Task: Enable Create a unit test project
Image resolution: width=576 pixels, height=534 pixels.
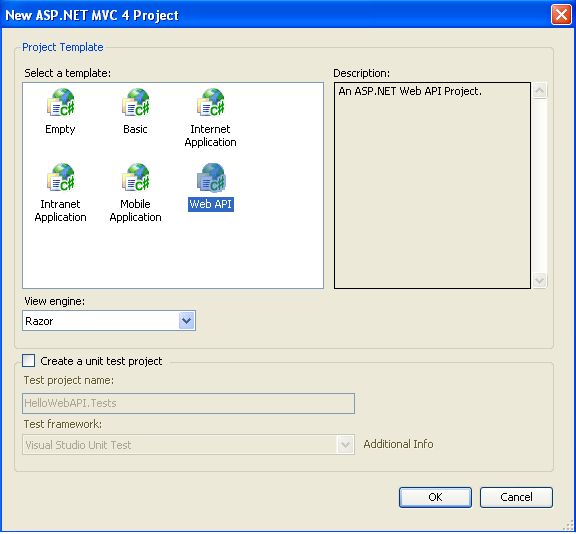Action: [29, 361]
